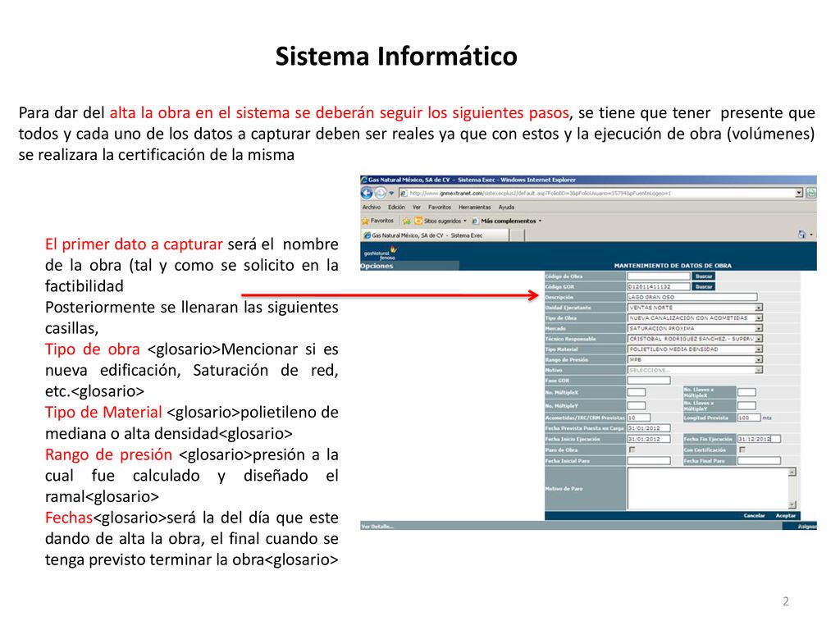Image resolution: width=840 pixels, height=630 pixels.
Task: Click Buscar next to Código GOR
Action: [x=703, y=286]
